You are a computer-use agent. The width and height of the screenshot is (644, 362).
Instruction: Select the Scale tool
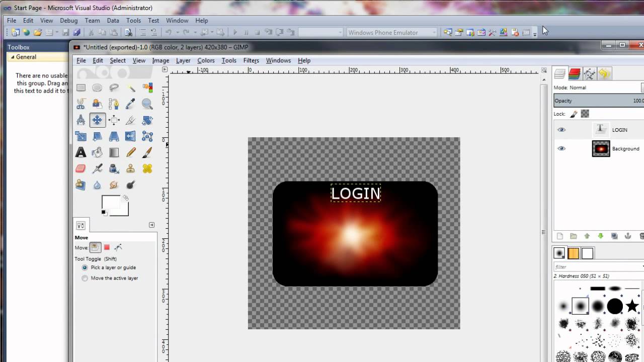(80, 136)
